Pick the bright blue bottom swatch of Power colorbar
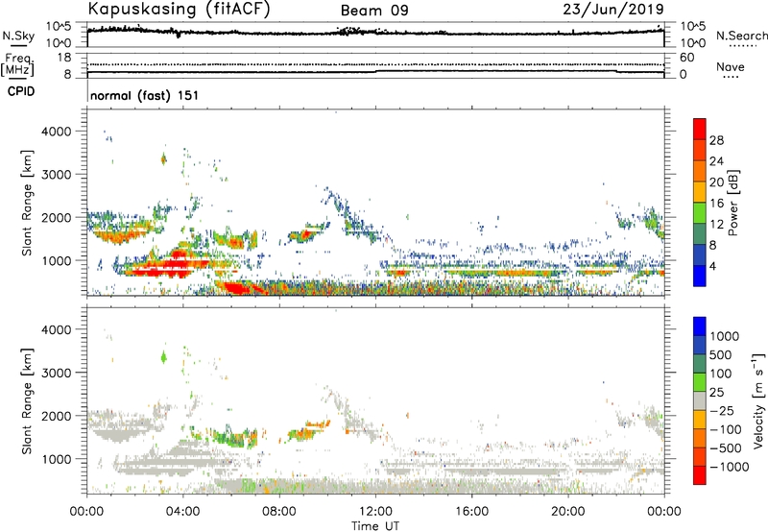Image resolution: width=768 pixels, height=532 pixels. pyautogui.click(x=700, y=276)
